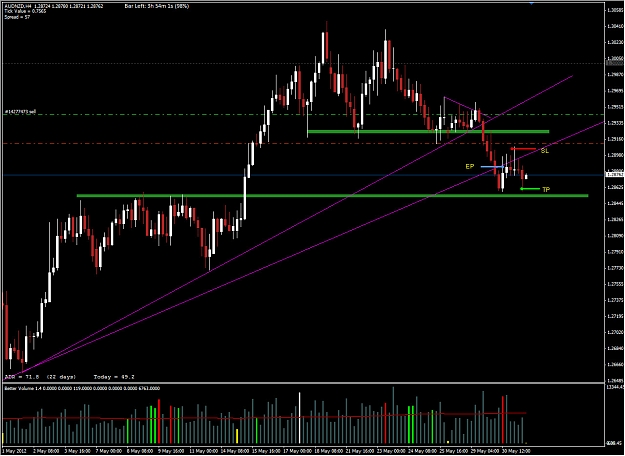Click the blue chart shift triangle marker

coord(531,3)
